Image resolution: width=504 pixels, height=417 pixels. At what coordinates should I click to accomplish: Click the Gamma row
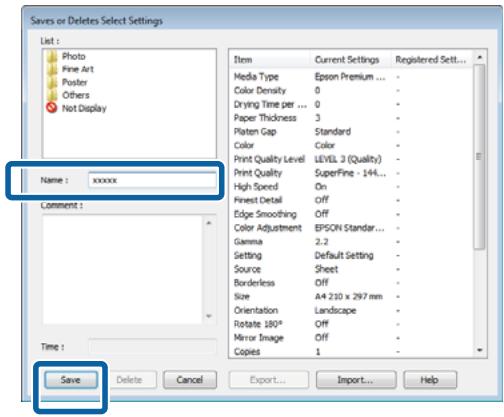[351, 242]
